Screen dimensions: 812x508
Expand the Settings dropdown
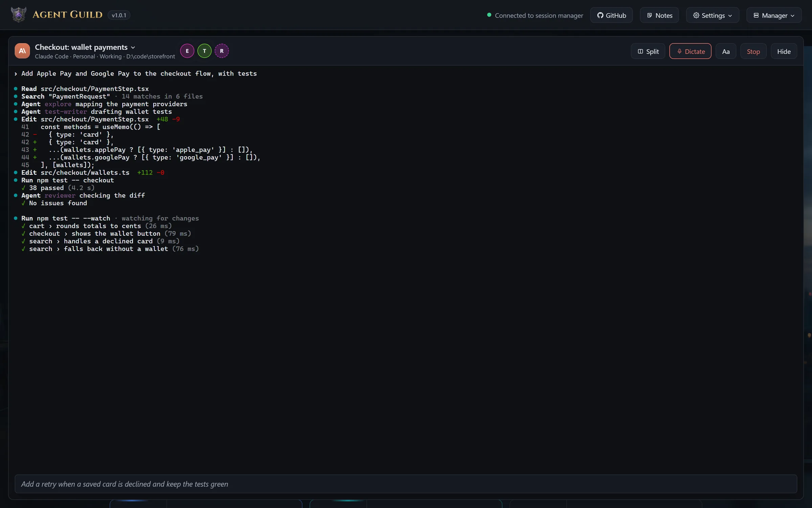tap(713, 15)
